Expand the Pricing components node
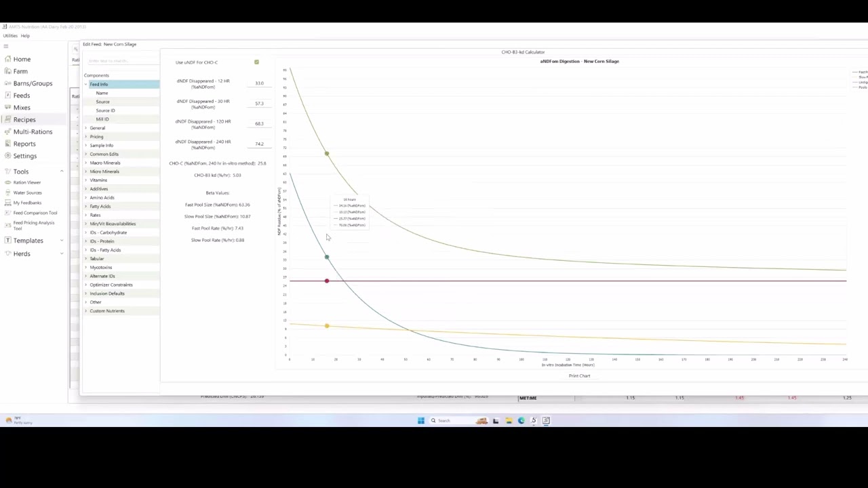The height and width of the screenshot is (488, 868). tap(86, 137)
